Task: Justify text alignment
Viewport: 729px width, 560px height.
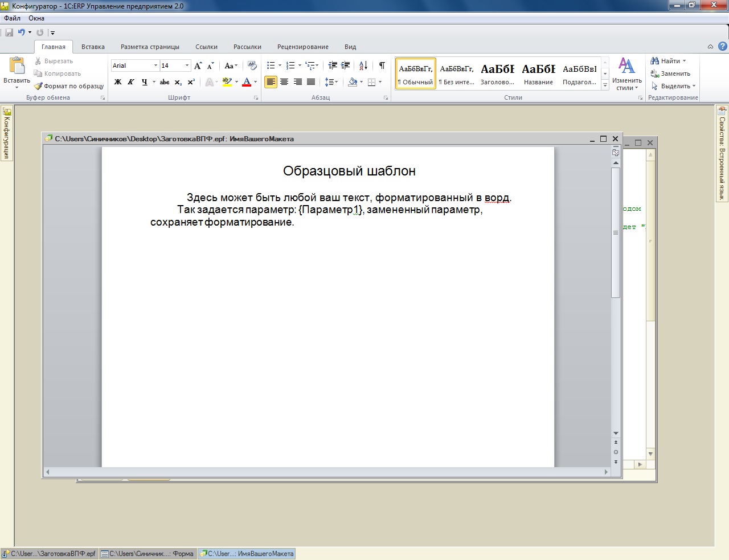Action: [311, 82]
